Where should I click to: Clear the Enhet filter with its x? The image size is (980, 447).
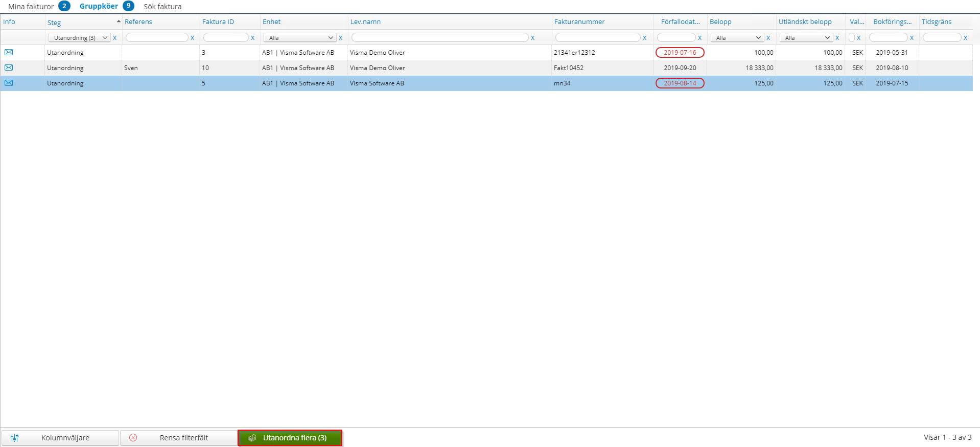340,38
